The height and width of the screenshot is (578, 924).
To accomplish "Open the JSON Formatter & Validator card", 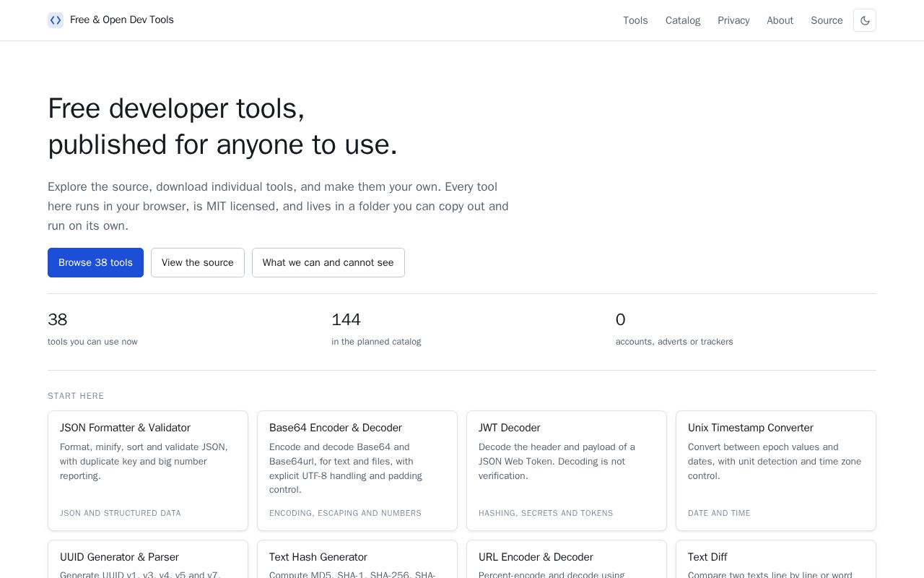I will tap(148, 470).
